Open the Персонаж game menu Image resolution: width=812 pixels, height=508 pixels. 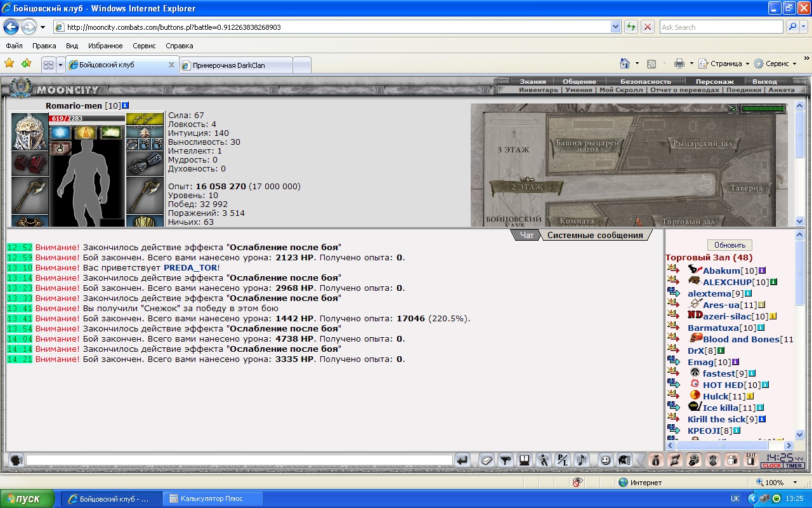(x=714, y=81)
